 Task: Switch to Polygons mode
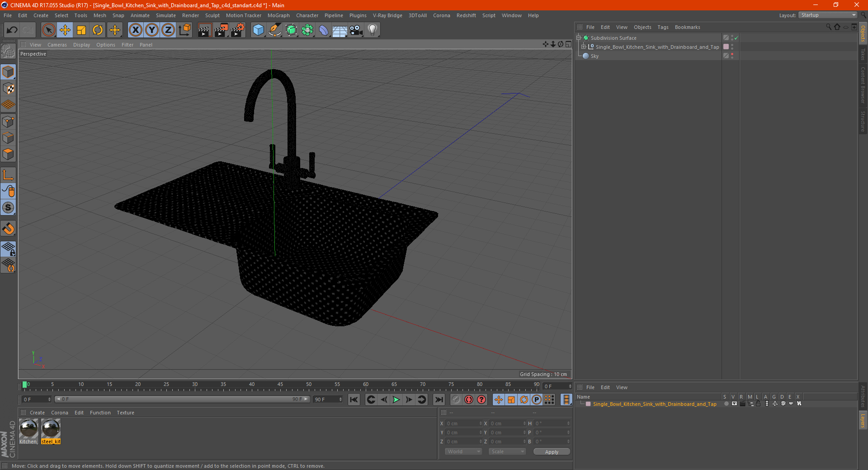tap(8, 154)
